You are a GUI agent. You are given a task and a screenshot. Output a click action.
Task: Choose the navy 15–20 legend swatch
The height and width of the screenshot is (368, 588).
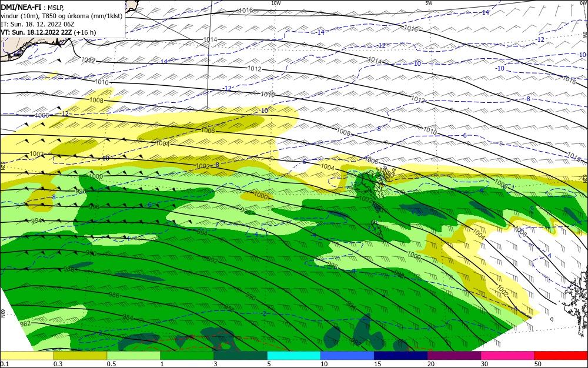(x=401, y=356)
